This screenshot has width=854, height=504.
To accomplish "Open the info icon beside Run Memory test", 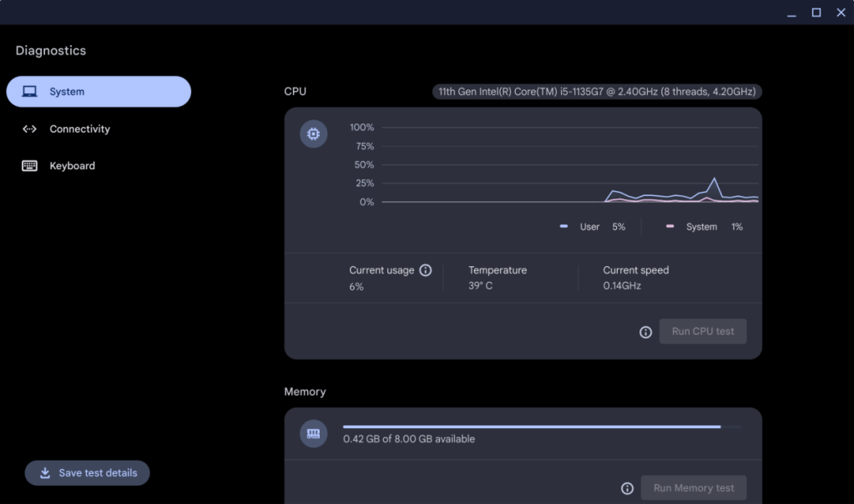I will pyautogui.click(x=628, y=489).
